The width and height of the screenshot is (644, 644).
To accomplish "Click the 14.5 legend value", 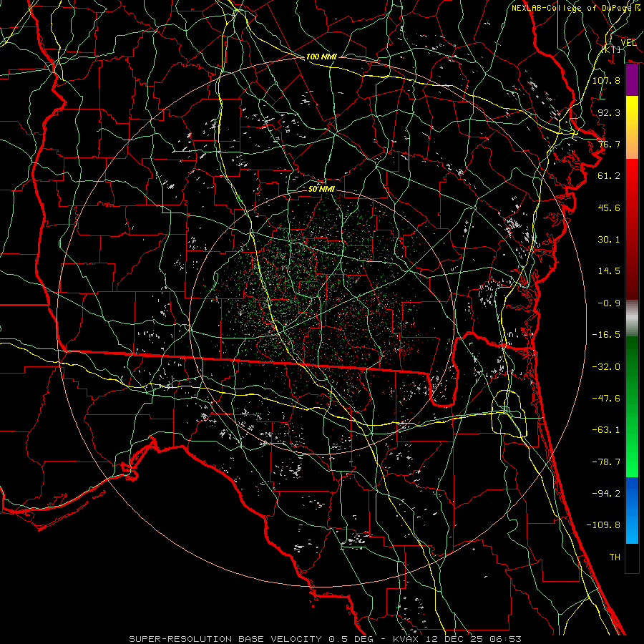I will (609, 271).
